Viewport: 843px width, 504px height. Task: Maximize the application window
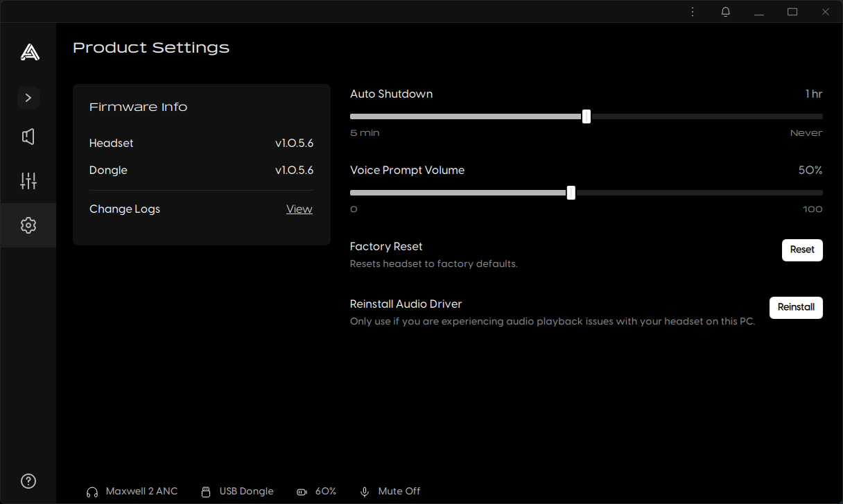tap(792, 12)
